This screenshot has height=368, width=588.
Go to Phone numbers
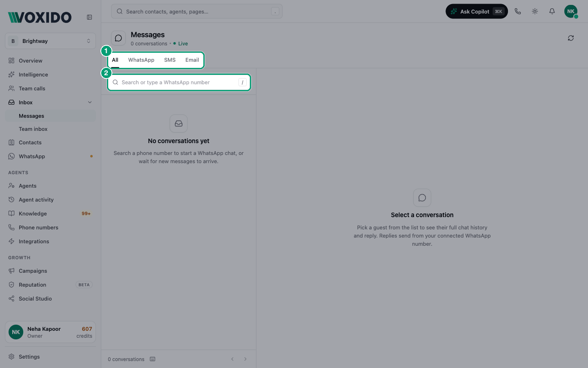50,227
